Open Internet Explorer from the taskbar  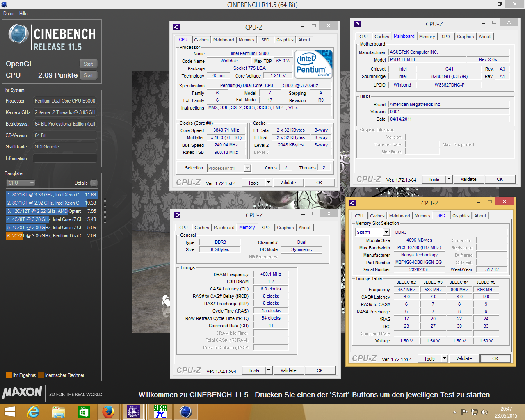[x=33, y=411]
